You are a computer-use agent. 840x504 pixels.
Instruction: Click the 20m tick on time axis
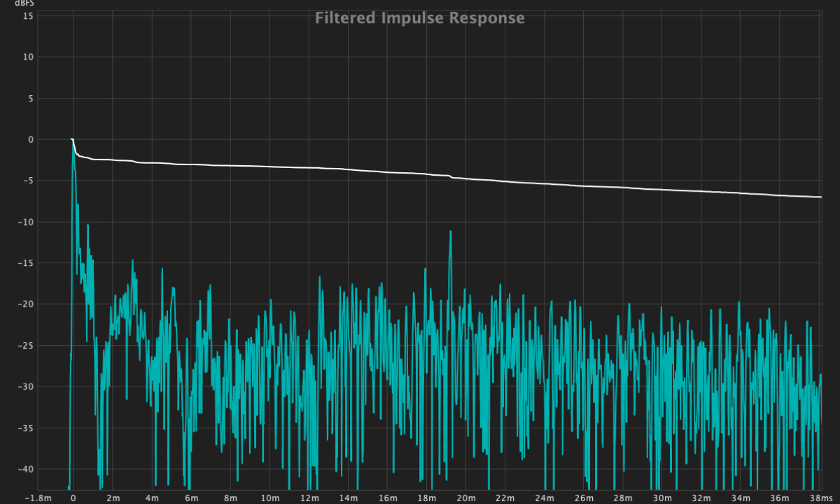tap(466, 498)
